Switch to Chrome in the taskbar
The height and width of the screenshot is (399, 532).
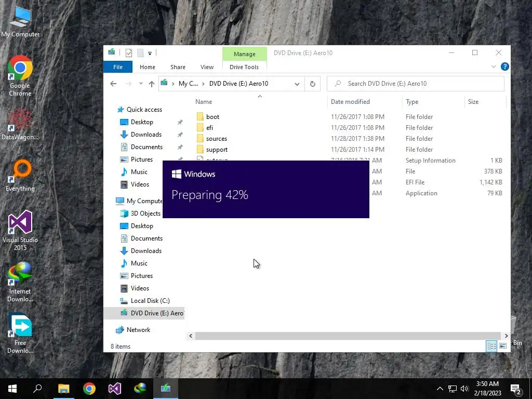point(89,389)
